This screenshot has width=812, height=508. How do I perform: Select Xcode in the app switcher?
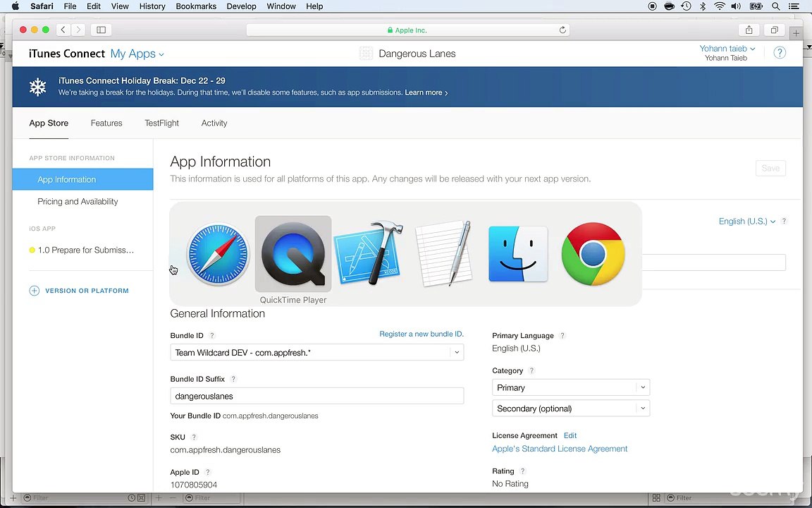click(369, 254)
